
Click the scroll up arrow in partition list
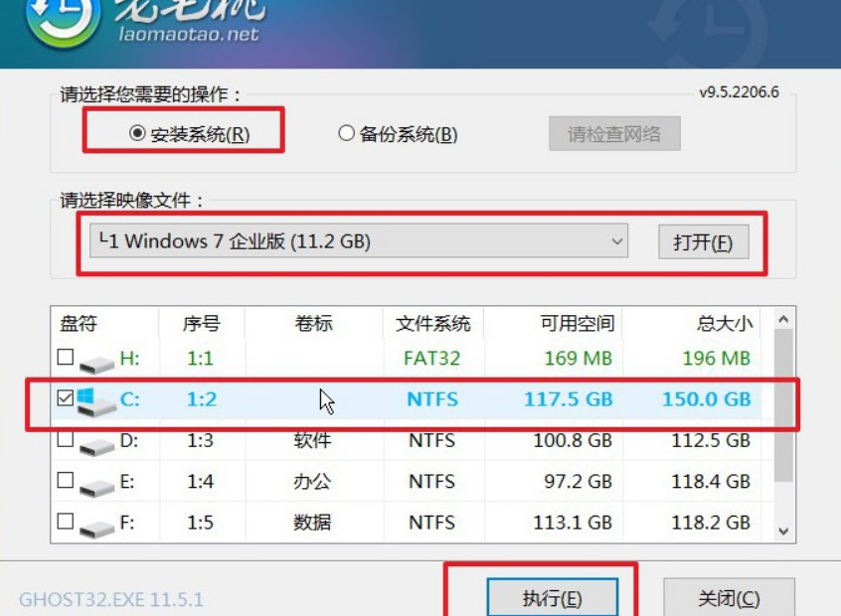pyautogui.click(x=783, y=320)
